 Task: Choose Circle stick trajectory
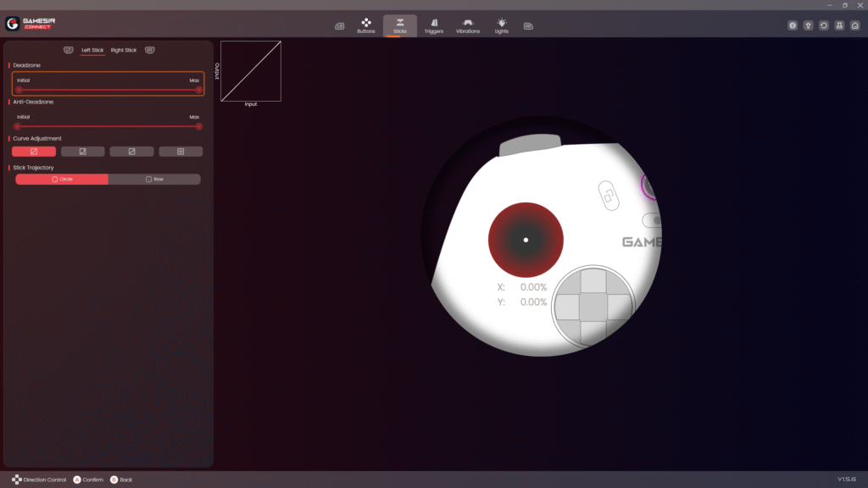[62, 180]
